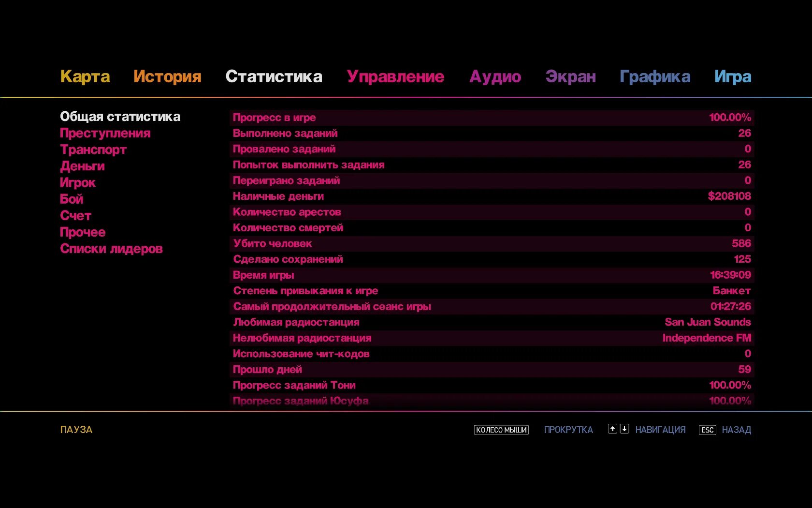812x508 pixels.
Task: Click the 16:39:09 play time value
Action: point(731,275)
